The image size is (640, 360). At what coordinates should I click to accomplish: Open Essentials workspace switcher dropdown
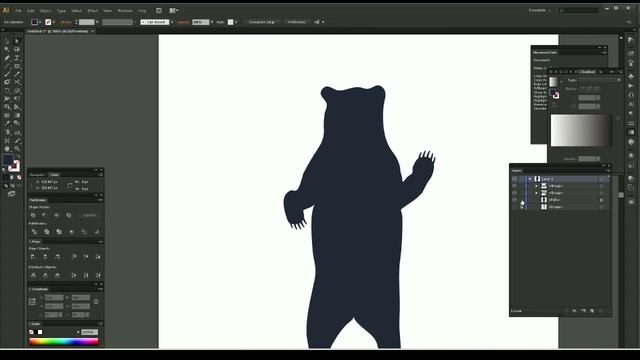pyautogui.click(x=540, y=10)
